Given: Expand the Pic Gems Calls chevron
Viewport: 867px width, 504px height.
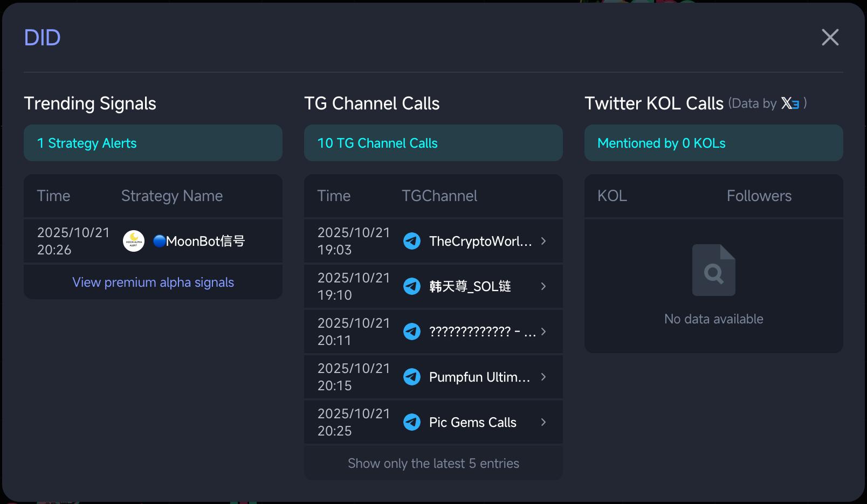Looking at the screenshot, I should [x=543, y=422].
